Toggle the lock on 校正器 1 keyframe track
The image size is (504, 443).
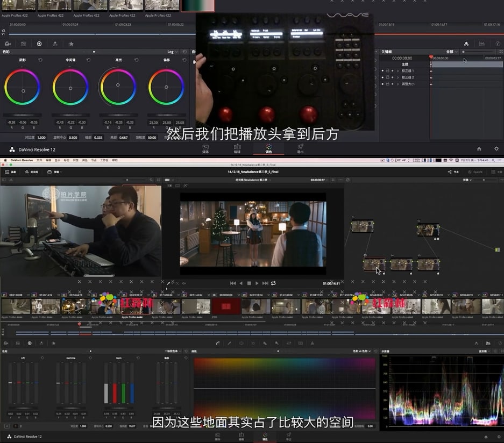pyautogui.click(x=387, y=70)
